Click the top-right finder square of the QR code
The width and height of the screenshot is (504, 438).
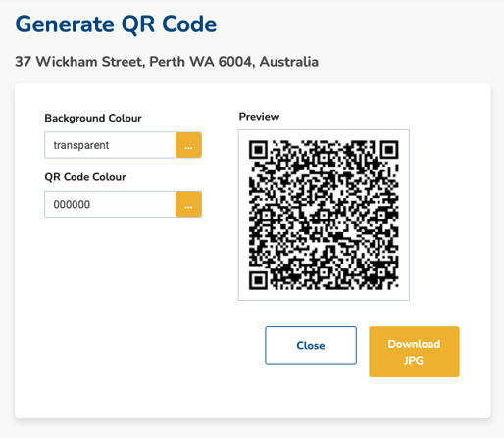coord(389,150)
